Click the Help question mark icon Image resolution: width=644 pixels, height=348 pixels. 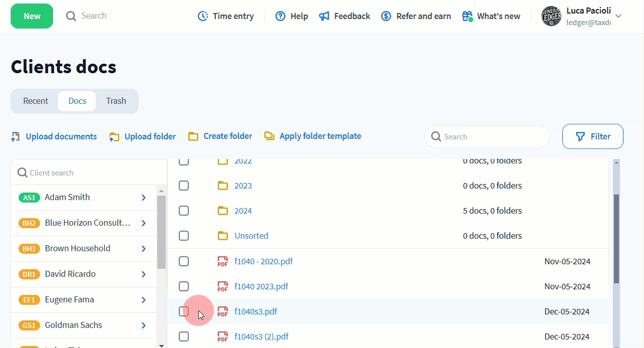pyautogui.click(x=280, y=16)
